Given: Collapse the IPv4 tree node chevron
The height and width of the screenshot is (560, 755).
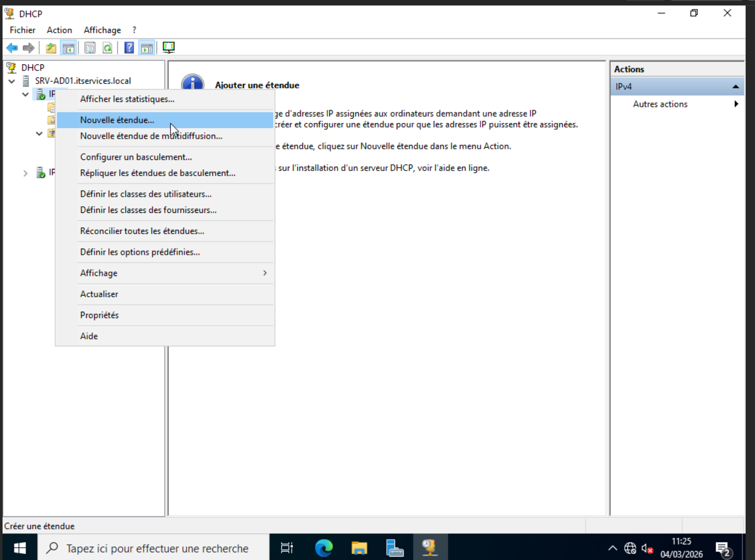Looking at the screenshot, I should click(26, 94).
